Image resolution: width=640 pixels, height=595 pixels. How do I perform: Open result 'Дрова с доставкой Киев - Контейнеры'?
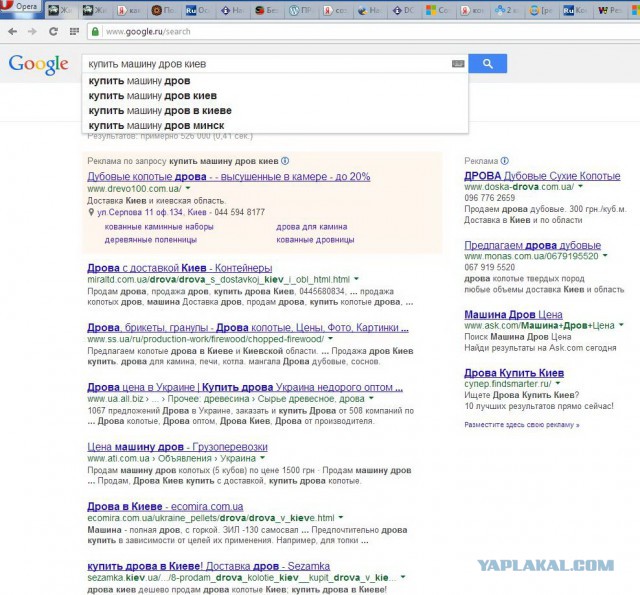180,268
